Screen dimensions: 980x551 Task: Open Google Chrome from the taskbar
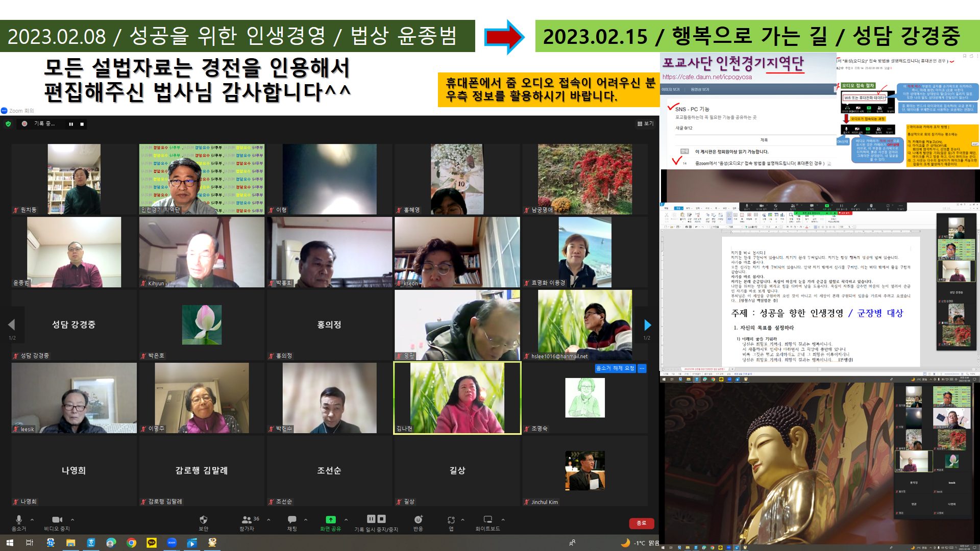click(131, 543)
